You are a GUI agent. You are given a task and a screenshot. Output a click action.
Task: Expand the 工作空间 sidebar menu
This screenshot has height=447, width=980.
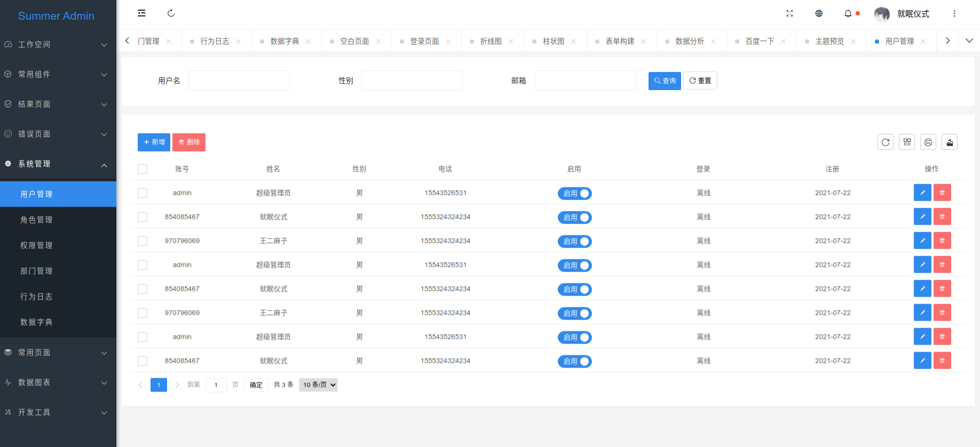[58, 44]
